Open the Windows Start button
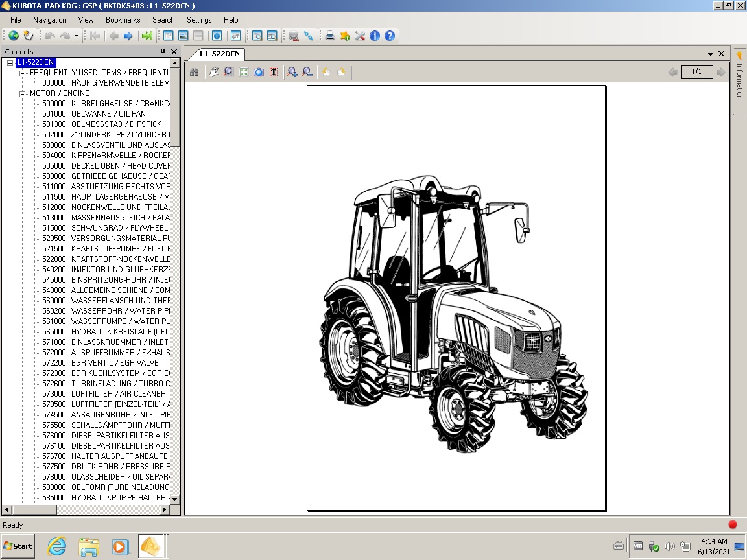 (18, 546)
